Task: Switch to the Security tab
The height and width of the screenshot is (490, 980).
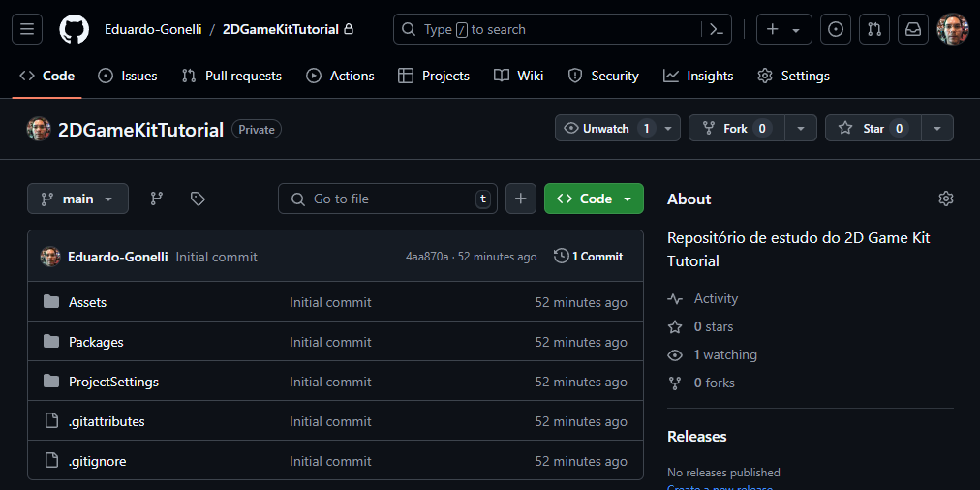Action: (603, 77)
